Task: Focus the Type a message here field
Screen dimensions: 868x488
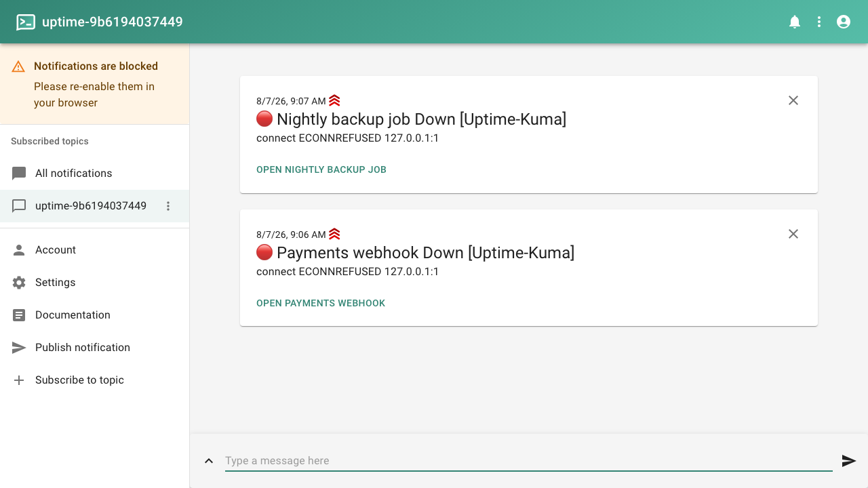Action: click(x=529, y=461)
